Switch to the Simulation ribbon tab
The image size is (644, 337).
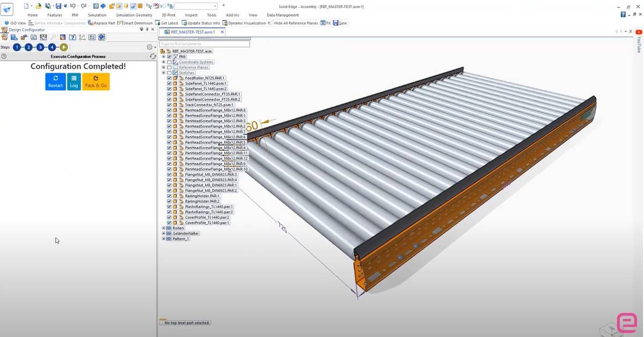pyautogui.click(x=97, y=14)
